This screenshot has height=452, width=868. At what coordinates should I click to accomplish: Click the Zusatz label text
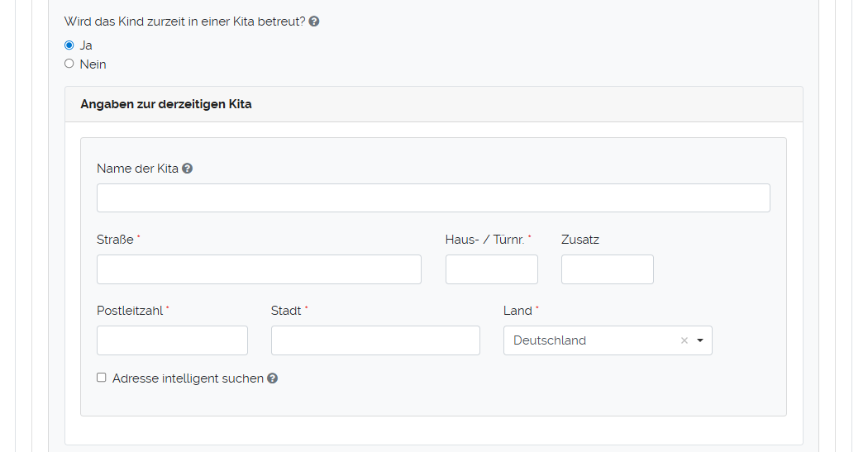click(579, 240)
